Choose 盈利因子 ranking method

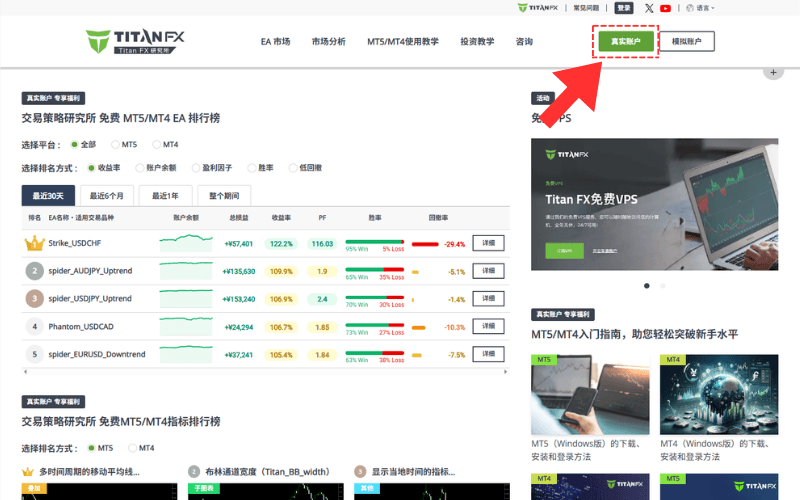click(195, 168)
